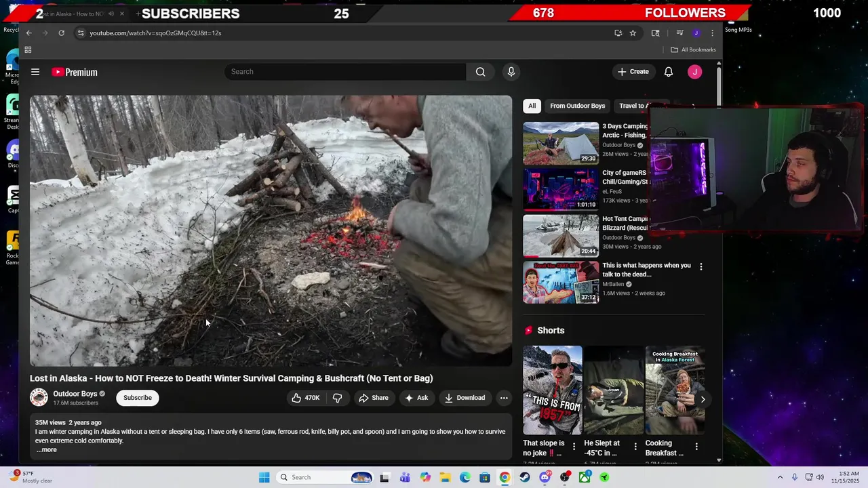Click the Windows taskbar search box

tap(326, 477)
